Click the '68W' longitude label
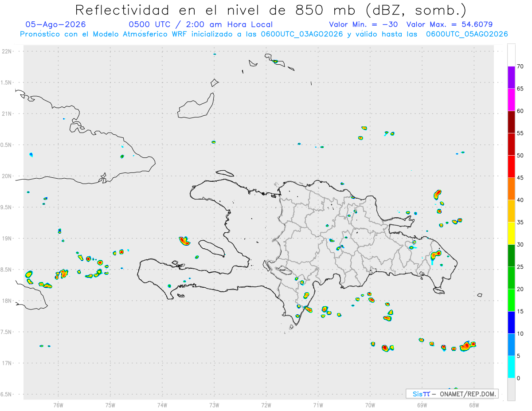532x411 pixels. coord(474,405)
